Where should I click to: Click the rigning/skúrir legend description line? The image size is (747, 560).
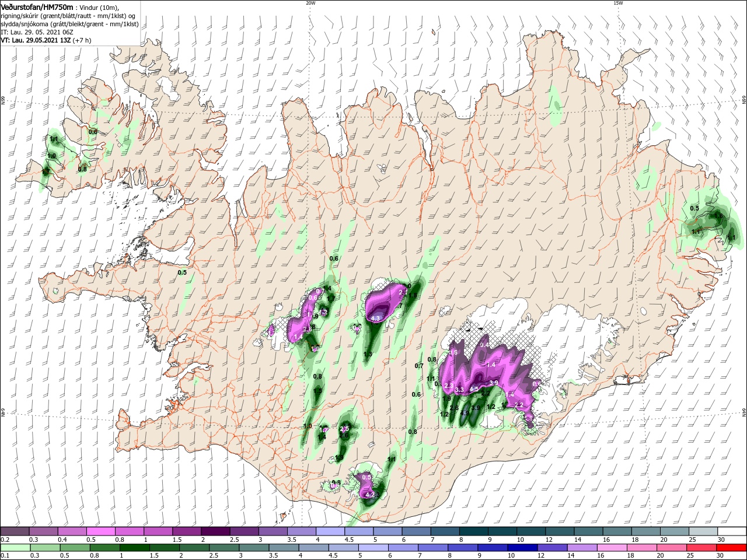(x=69, y=16)
